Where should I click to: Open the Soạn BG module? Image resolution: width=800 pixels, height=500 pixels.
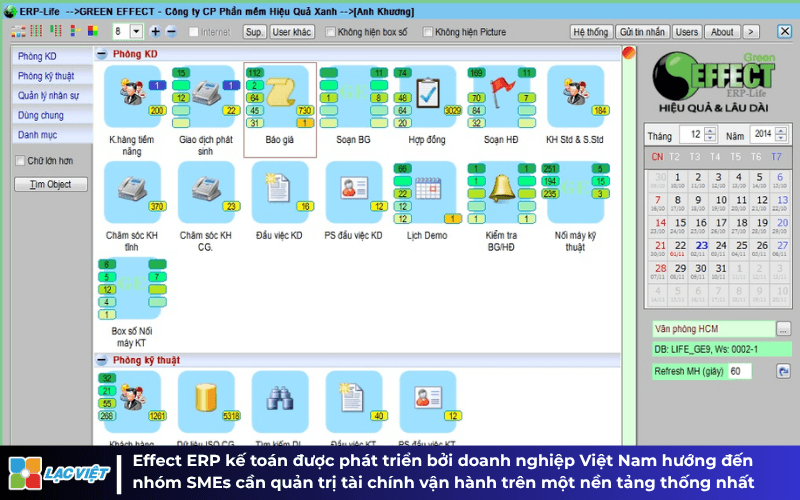(x=353, y=95)
